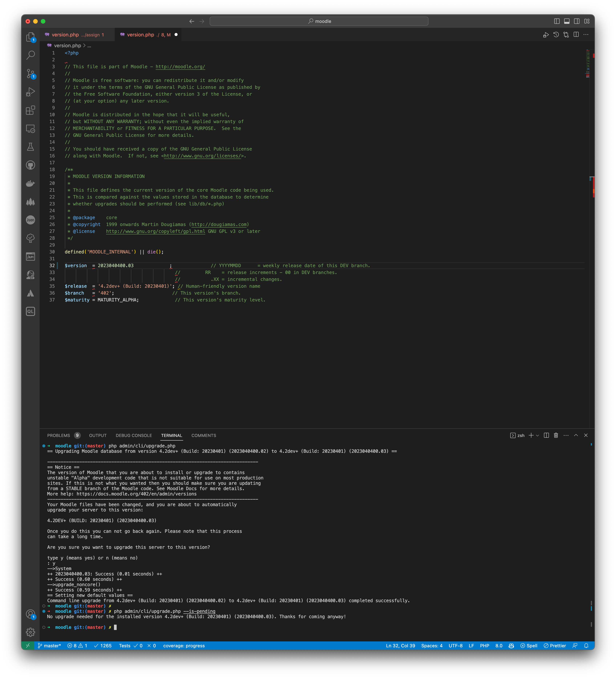
Task: Open the PROBLEMS panel tab
Action: 64,436
